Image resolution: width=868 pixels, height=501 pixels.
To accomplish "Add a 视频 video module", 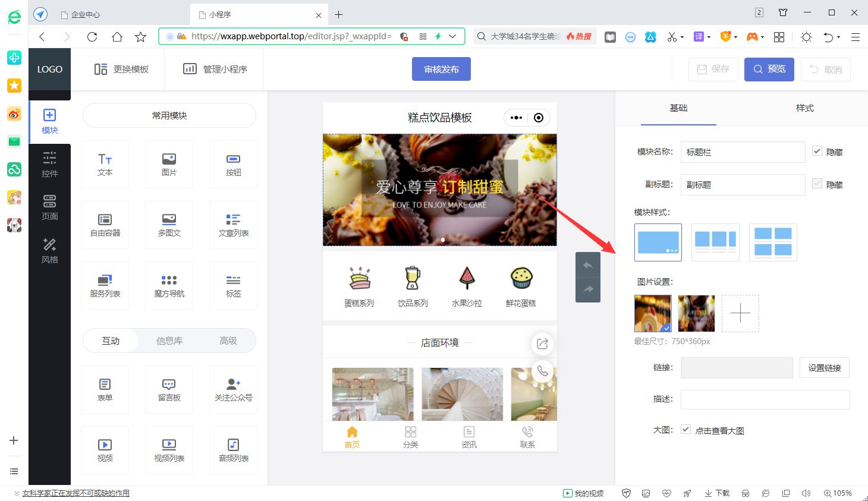I will 105,450.
